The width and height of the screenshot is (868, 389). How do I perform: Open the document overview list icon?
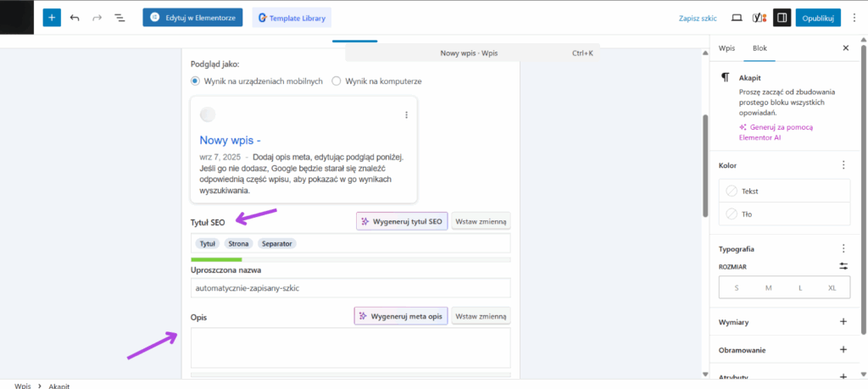(x=120, y=17)
